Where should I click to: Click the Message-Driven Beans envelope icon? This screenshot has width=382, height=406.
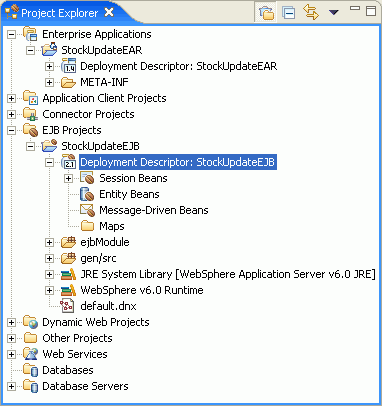point(87,210)
